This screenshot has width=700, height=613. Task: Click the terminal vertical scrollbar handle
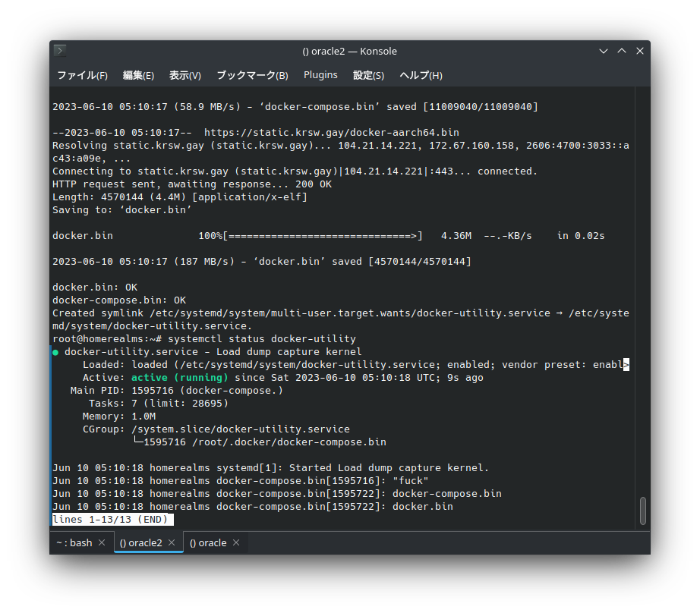[x=643, y=510]
